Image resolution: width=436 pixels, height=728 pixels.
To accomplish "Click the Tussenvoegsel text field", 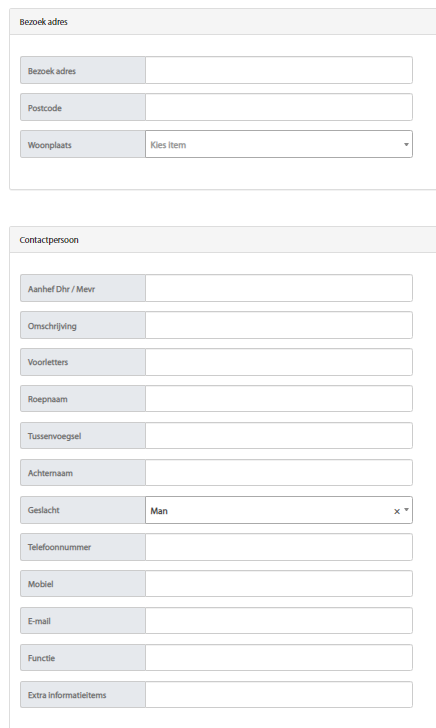I will pyautogui.click(x=279, y=436).
